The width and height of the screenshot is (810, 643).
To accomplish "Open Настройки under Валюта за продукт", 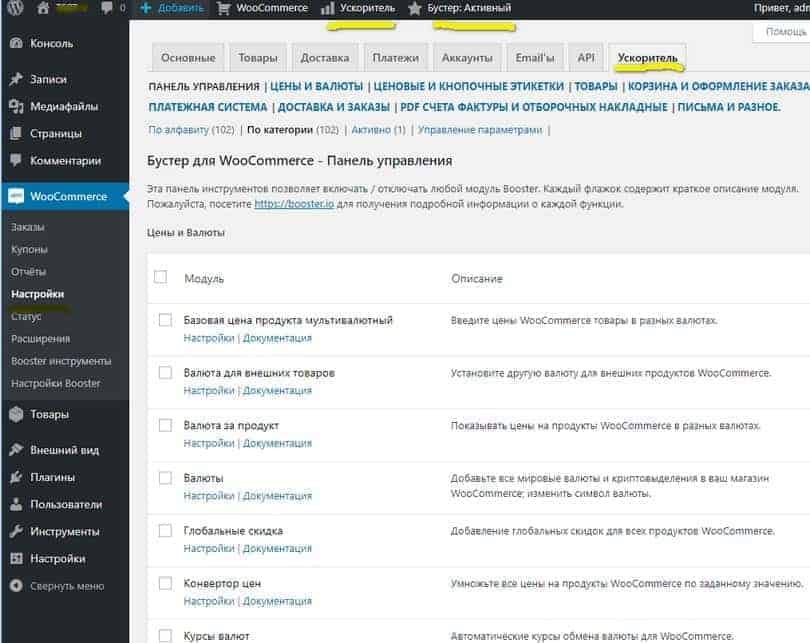I will 209,443.
